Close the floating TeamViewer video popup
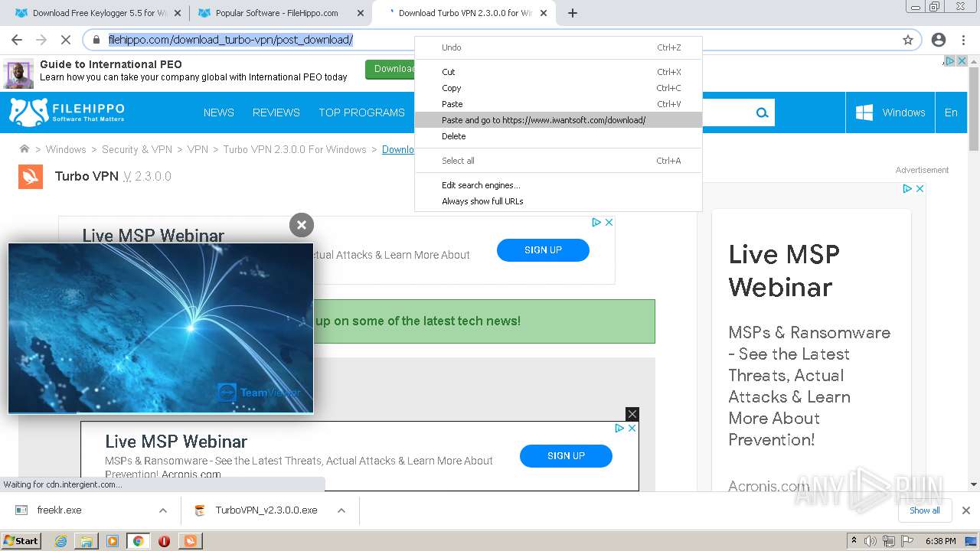The width and height of the screenshot is (980, 551). click(x=302, y=224)
